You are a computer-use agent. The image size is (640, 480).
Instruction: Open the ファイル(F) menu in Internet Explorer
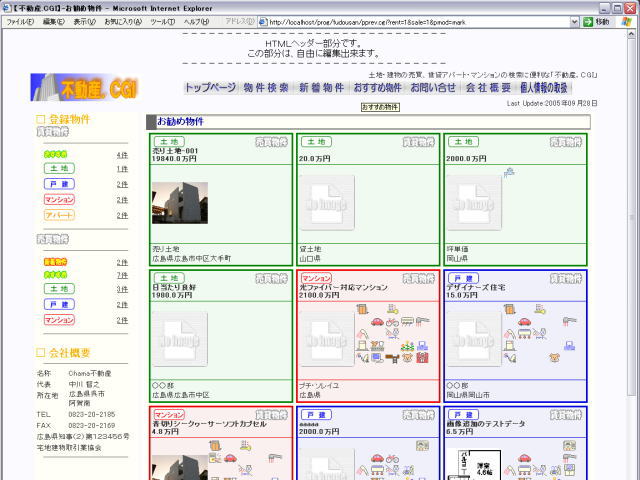click(20, 21)
